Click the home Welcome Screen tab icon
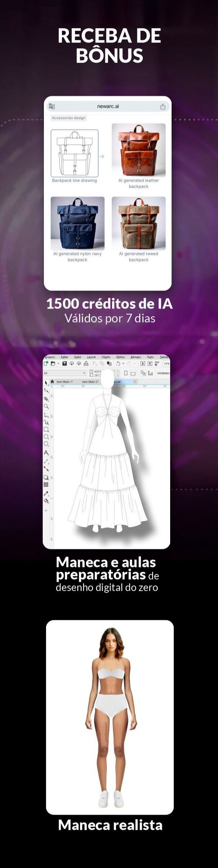 pyautogui.click(x=52, y=382)
